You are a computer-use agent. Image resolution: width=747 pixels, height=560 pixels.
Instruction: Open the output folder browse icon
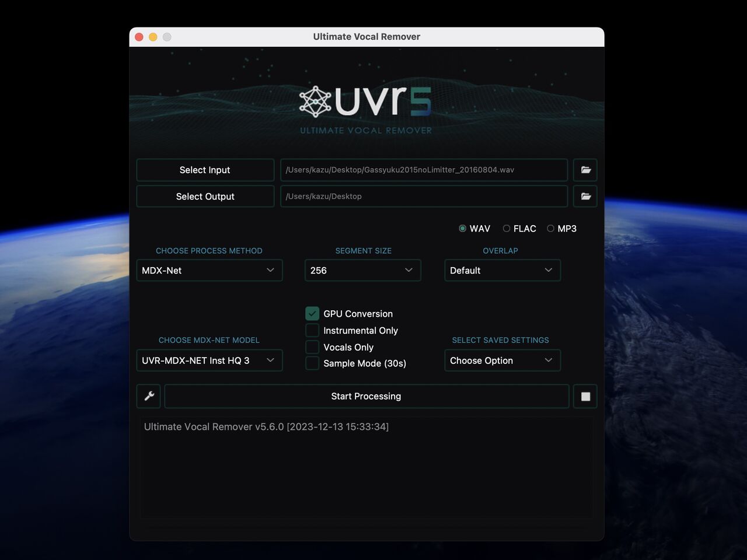click(x=585, y=197)
